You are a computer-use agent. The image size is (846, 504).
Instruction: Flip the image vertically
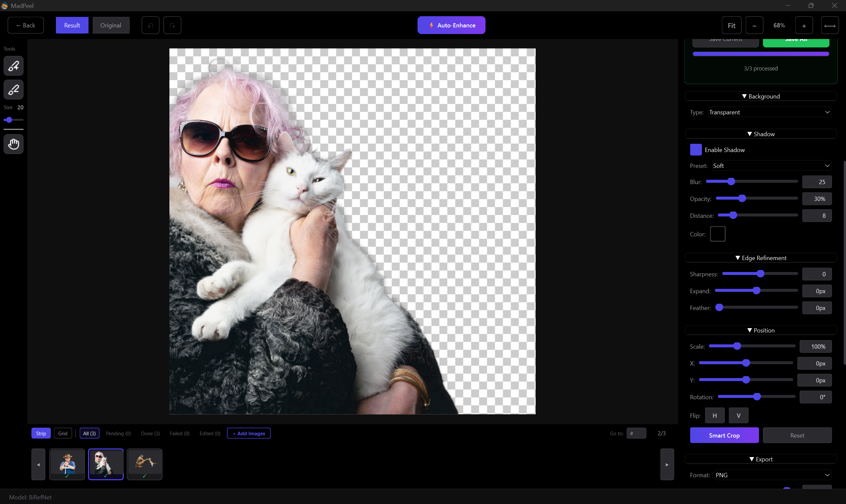coord(738,415)
